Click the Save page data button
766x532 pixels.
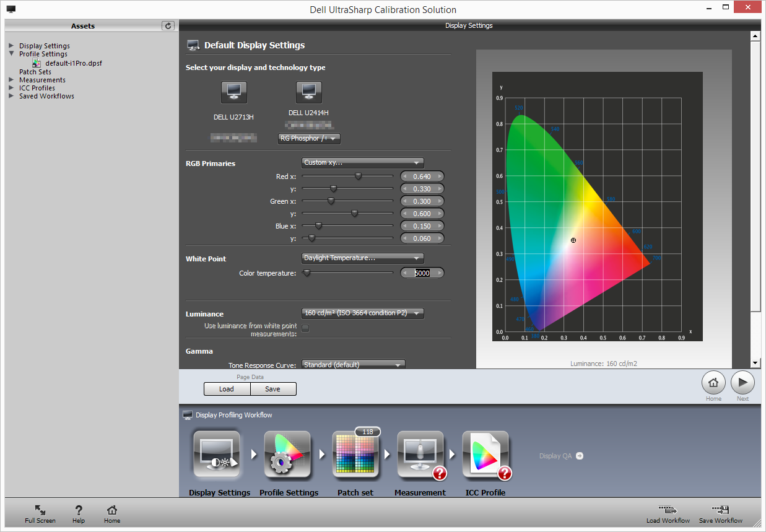click(273, 389)
